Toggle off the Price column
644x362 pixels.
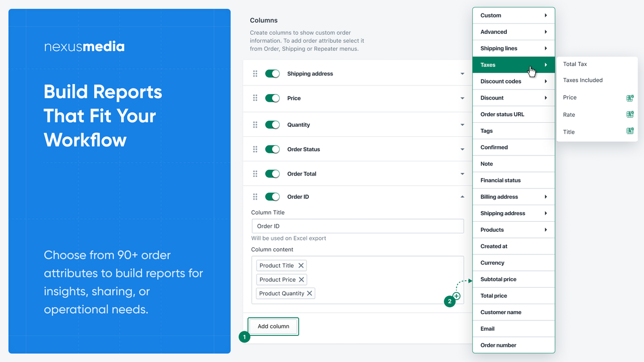pos(272,99)
